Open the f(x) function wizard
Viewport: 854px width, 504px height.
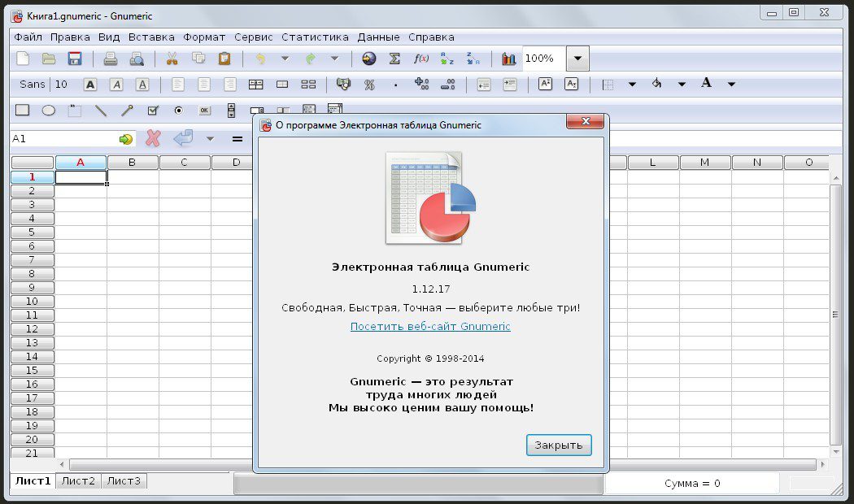click(x=421, y=59)
